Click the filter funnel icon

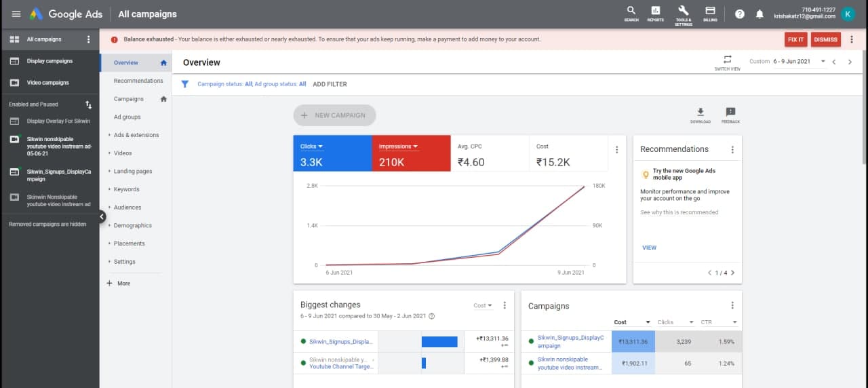tap(184, 84)
